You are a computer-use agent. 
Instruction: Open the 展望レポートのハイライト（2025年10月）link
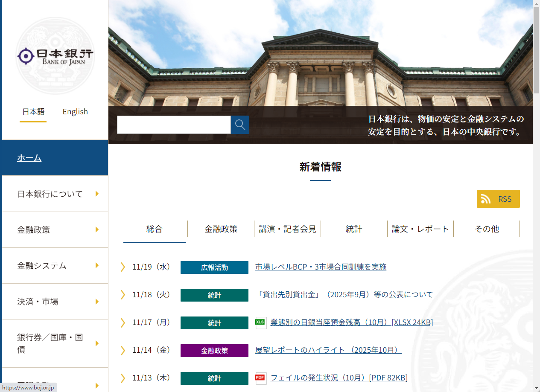point(327,350)
